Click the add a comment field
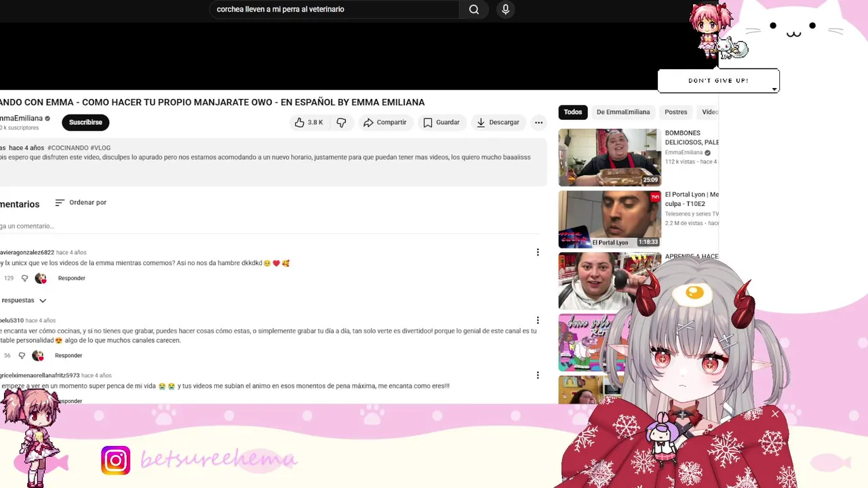The image size is (868, 488). (x=271, y=226)
